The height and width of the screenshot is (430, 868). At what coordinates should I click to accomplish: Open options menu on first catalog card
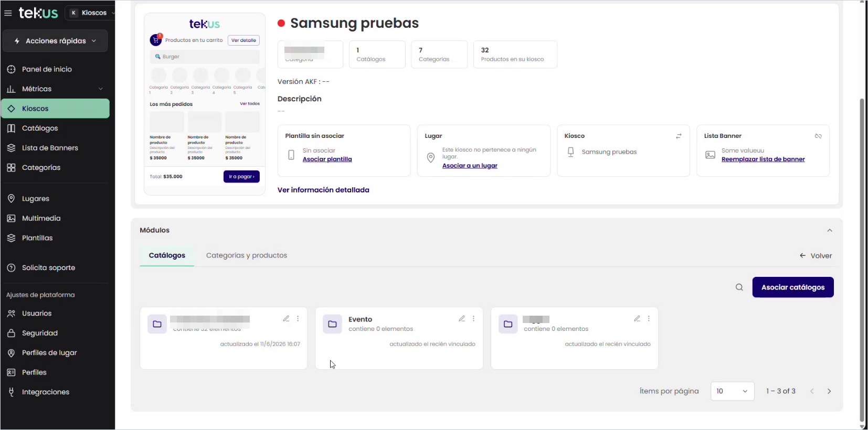(x=298, y=319)
